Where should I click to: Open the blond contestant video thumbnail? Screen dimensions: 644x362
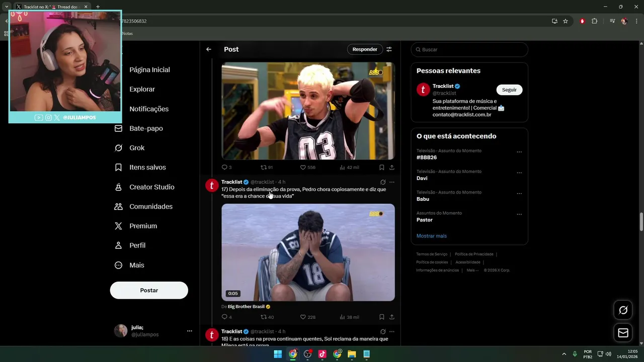pyautogui.click(x=308, y=111)
